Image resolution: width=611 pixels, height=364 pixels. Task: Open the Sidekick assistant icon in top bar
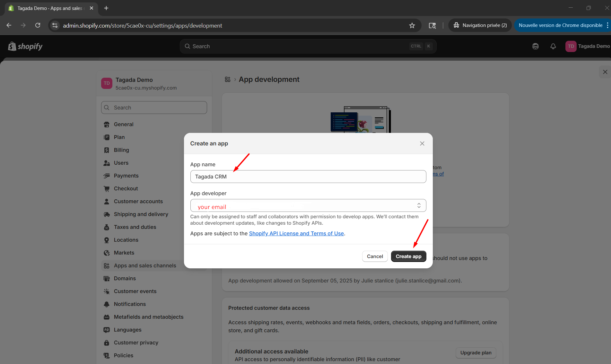(x=536, y=46)
